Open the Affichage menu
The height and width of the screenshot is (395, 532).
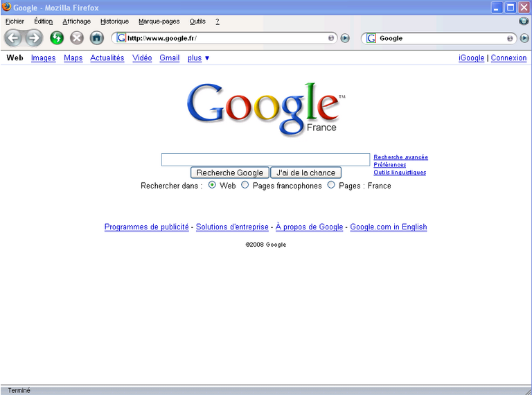coord(77,21)
